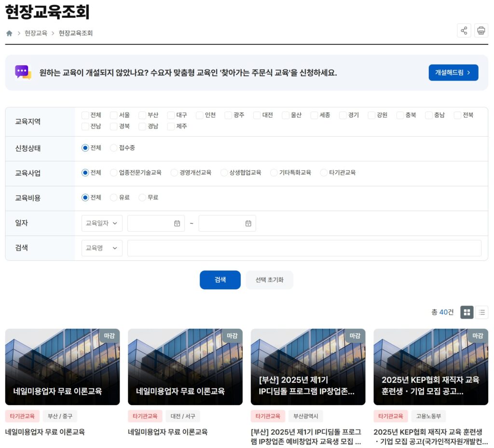The width and height of the screenshot is (494, 448).
Task: Check the 경북 region checkbox
Action: click(x=114, y=126)
